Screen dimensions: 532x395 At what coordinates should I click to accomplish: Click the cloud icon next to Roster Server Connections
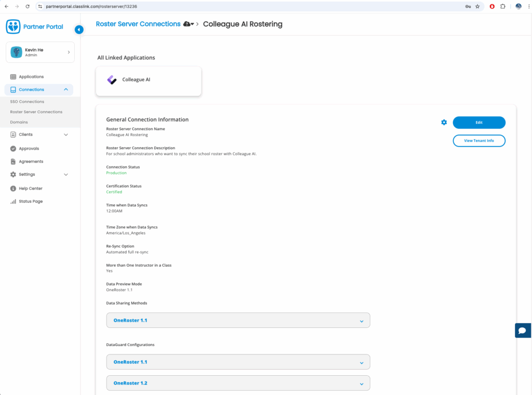pyautogui.click(x=187, y=24)
